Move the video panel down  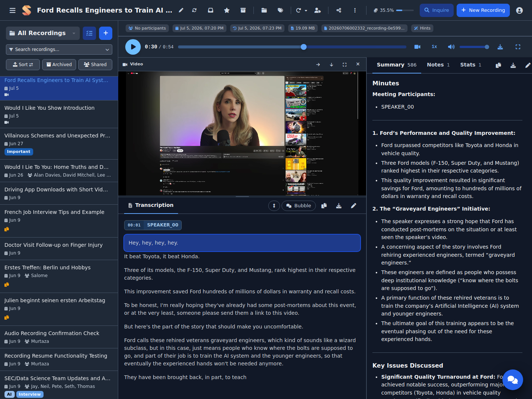[x=331, y=65]
